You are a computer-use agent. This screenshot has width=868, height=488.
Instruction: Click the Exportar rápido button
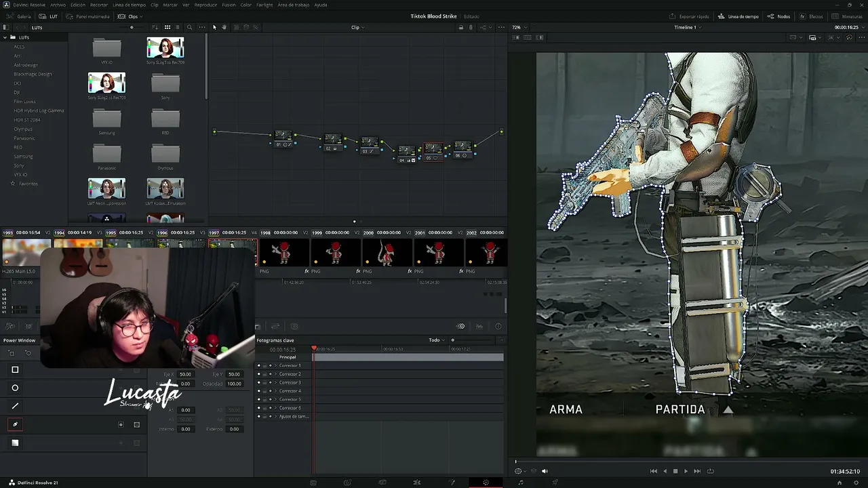coord(689,16)
